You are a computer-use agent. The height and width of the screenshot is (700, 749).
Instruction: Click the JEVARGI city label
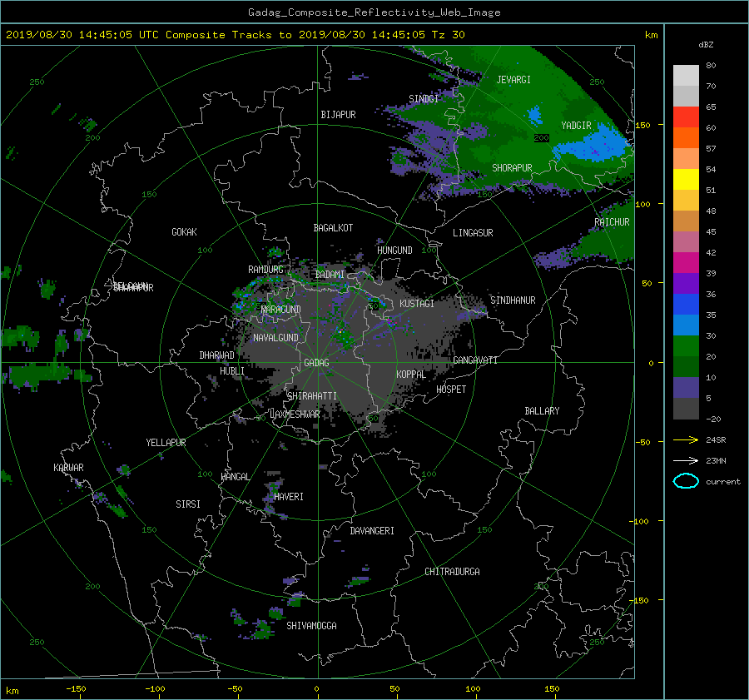[x=513, y=80]
